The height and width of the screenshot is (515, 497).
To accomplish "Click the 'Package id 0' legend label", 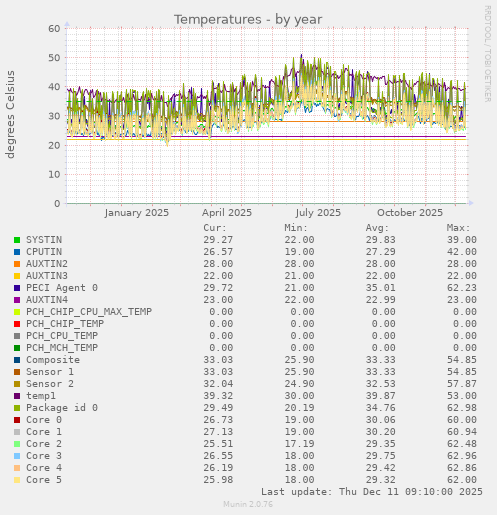I will [x=62, y=408].
